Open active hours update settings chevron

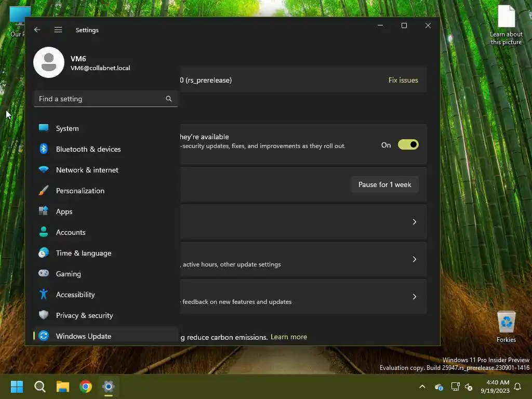click(x=414, y=259)
